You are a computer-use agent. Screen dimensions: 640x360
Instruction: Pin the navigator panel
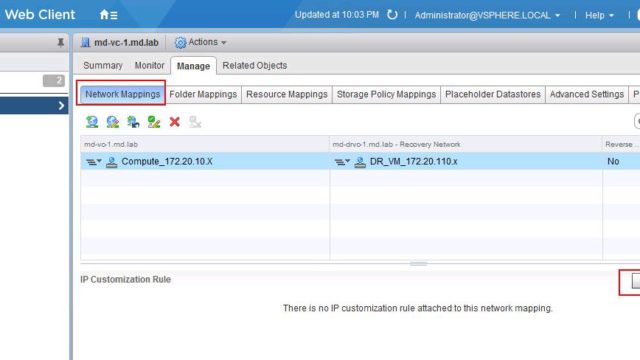(60, 42)
